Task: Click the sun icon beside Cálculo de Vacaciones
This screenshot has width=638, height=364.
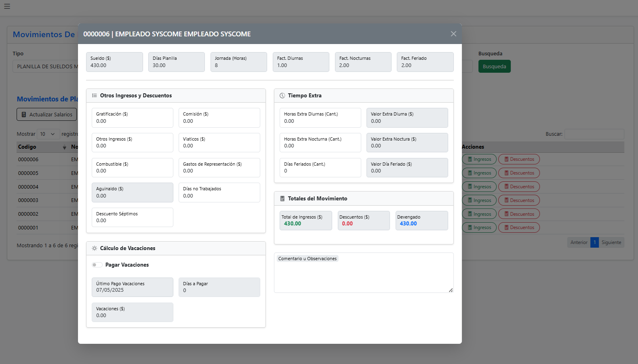Action: 94,248
